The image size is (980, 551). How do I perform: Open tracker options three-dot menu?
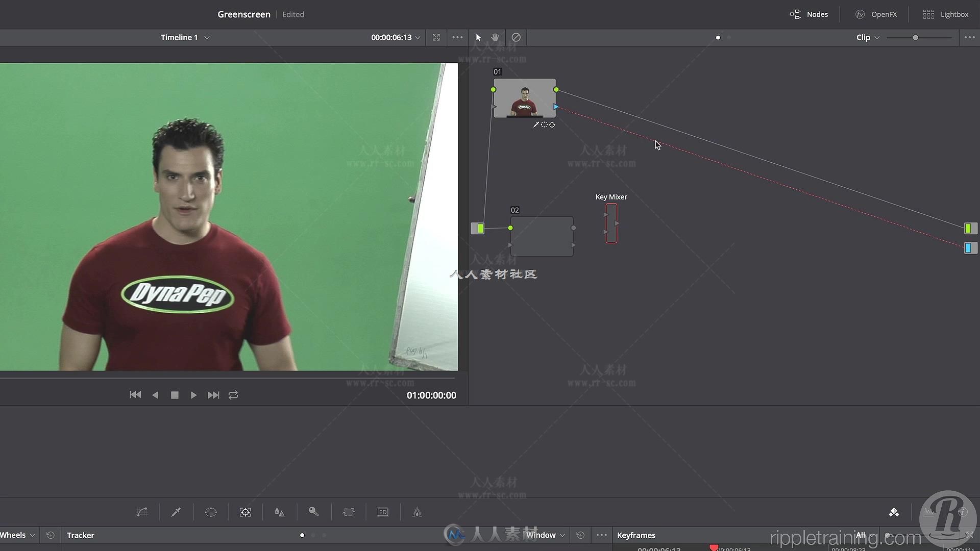click(x=602, y=535)
